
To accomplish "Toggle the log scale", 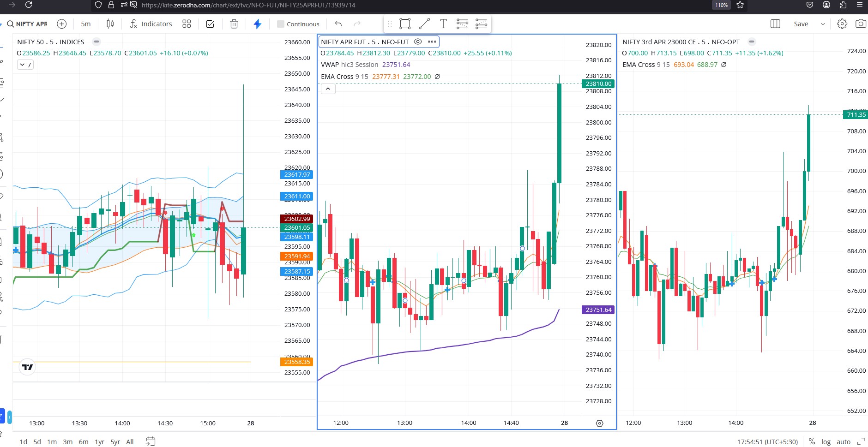I will [x=826, y=442].
